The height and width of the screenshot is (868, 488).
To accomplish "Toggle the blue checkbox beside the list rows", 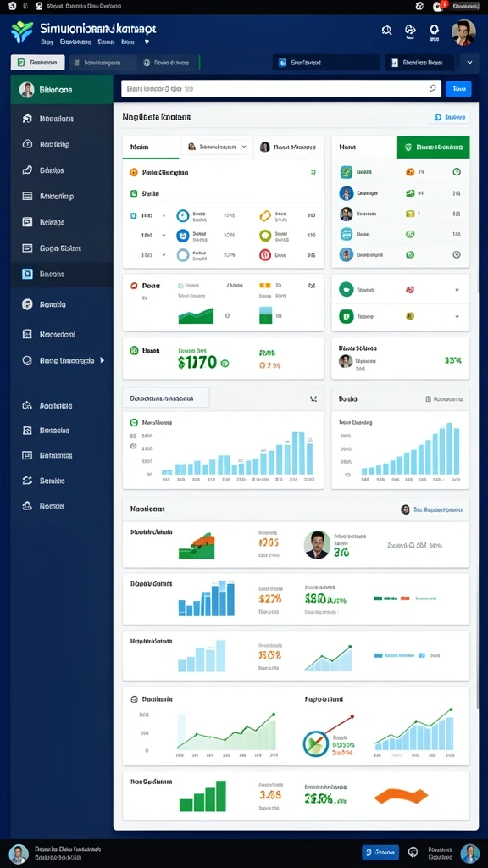I will 133,215.
